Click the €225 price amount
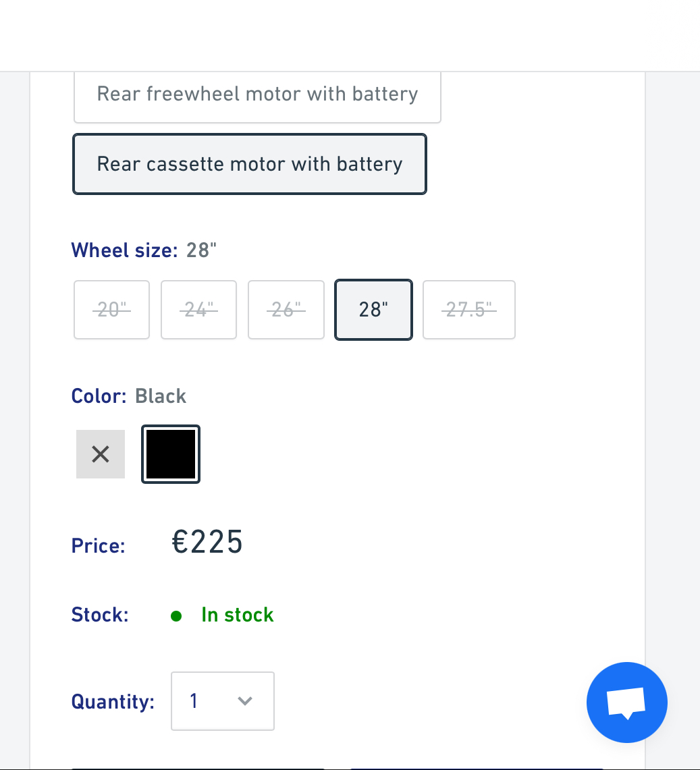Screen dimensions: 700x770 coord(207,543)
